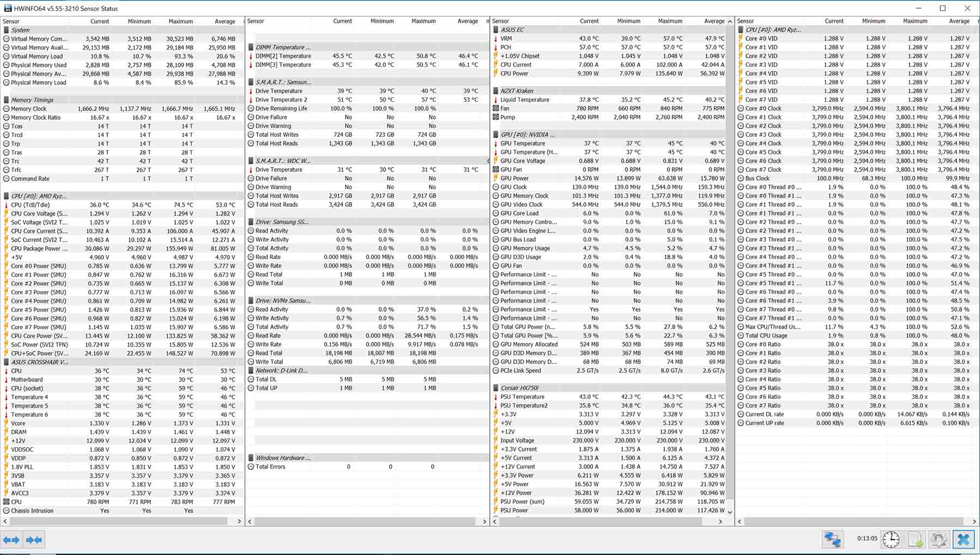
Task: Click the expand sensor panes arrows button
Action: [11, 540]
